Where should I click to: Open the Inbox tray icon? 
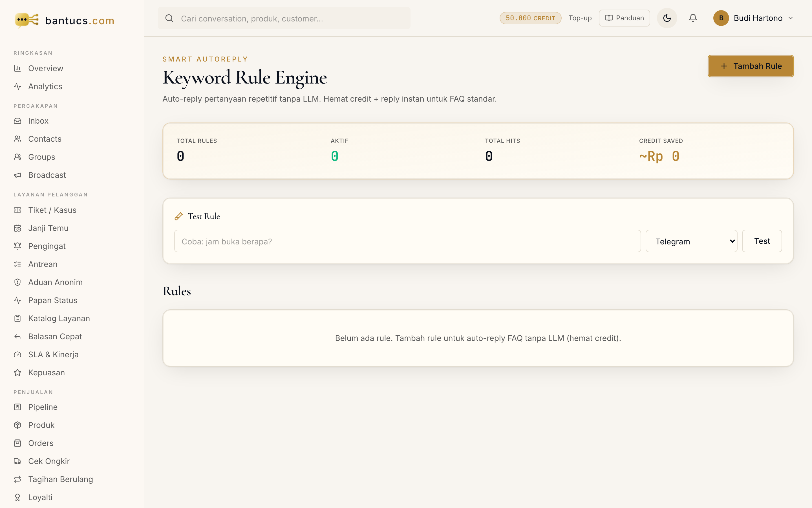pyautogui.click(x=17, y=121)
